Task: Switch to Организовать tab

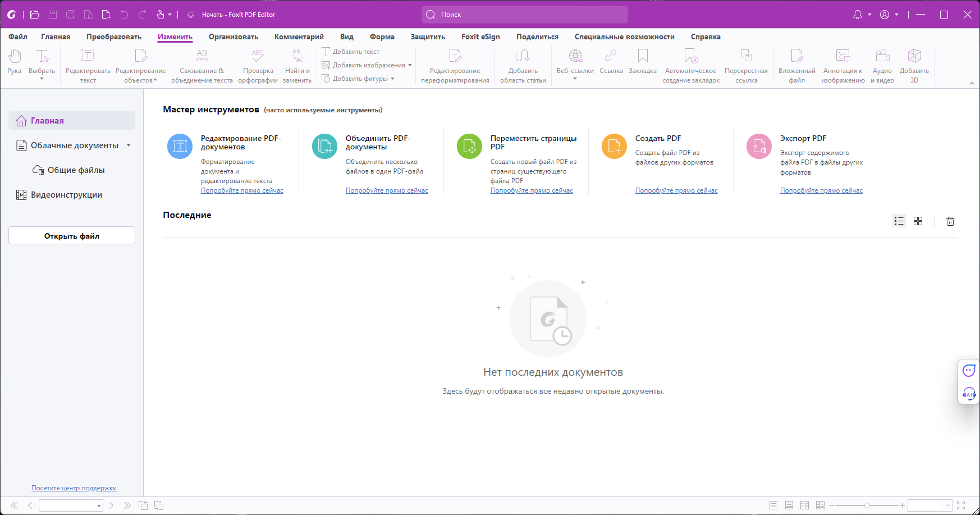Action: [x=233, y=37]
